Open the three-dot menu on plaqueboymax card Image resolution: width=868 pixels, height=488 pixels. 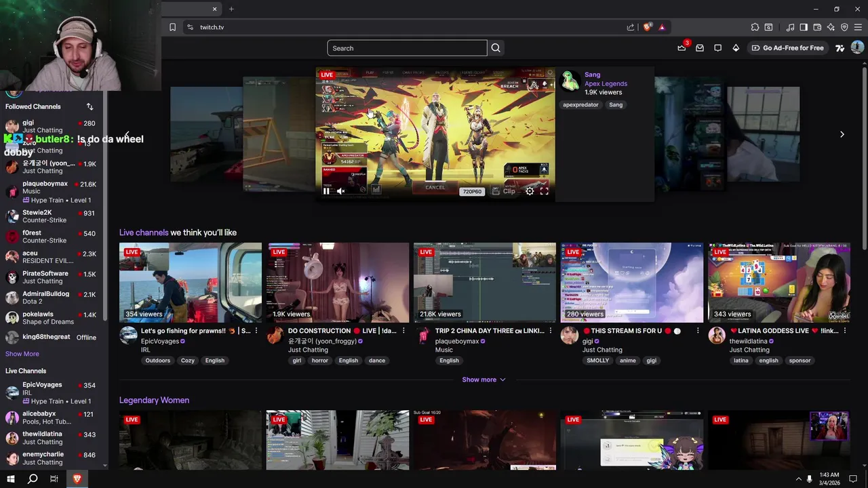[x=551, y=331]
